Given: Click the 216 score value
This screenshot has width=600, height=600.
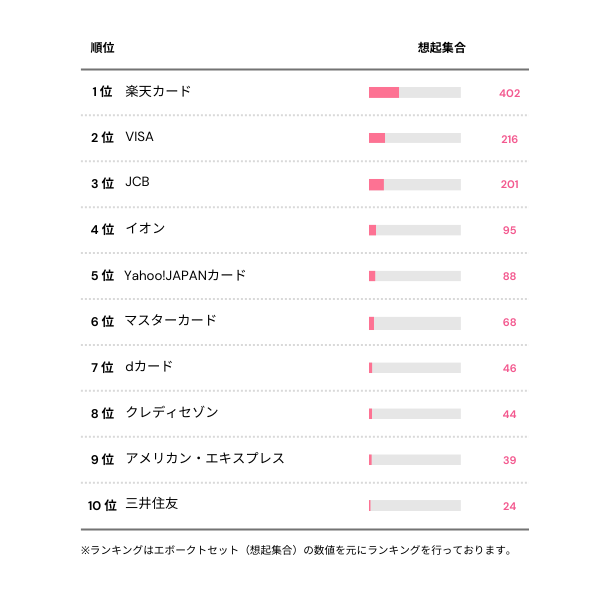Looking at the screenshot, I should (510, 139).
